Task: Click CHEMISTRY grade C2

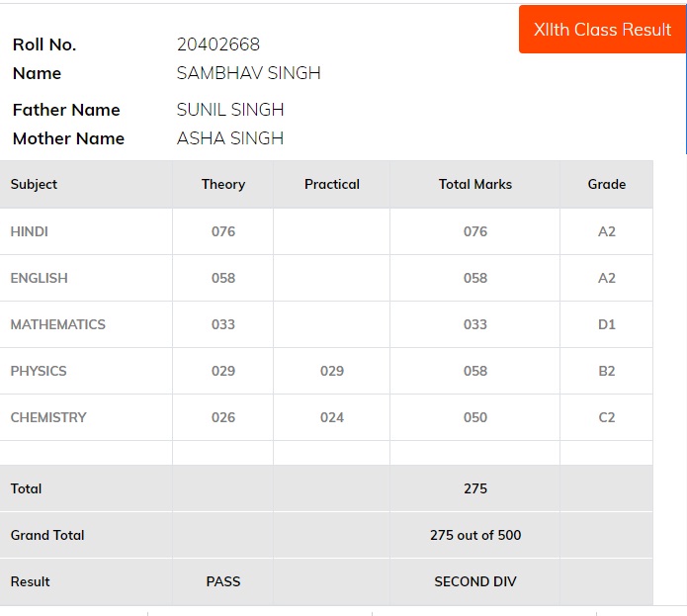Action: tap(607, 417)
